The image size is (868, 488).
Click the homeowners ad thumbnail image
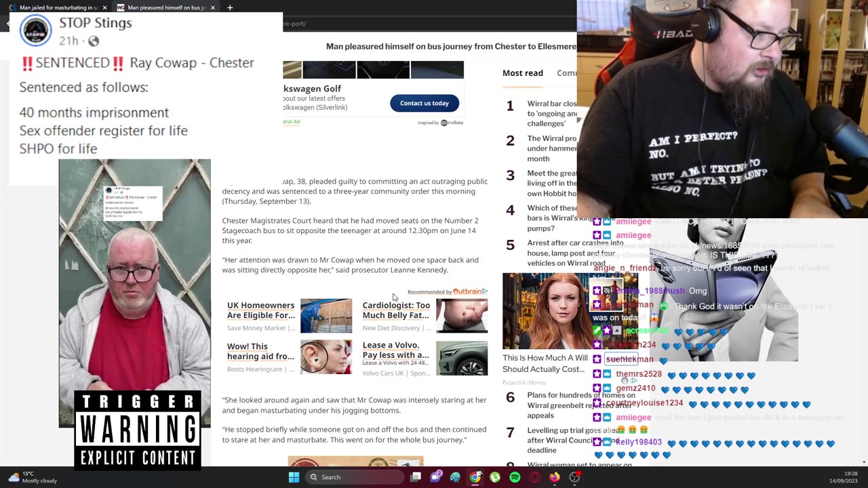pos(326,316)
